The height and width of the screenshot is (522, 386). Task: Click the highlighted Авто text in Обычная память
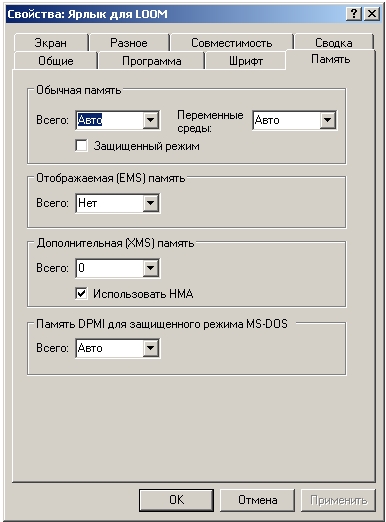coord(90,120)
